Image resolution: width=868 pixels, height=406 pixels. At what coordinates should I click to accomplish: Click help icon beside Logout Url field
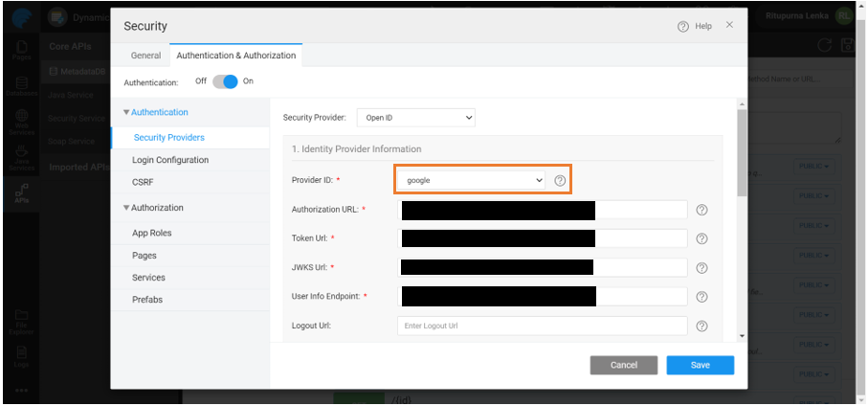(701, 327)
